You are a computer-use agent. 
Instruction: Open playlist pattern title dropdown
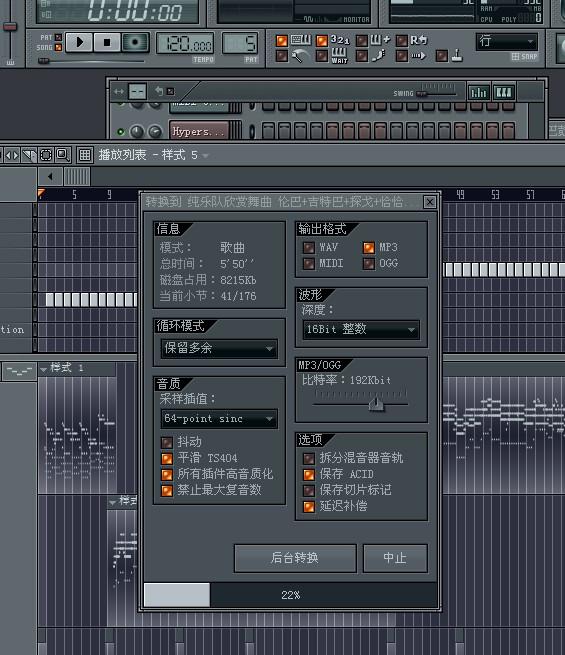coord(205,156)
